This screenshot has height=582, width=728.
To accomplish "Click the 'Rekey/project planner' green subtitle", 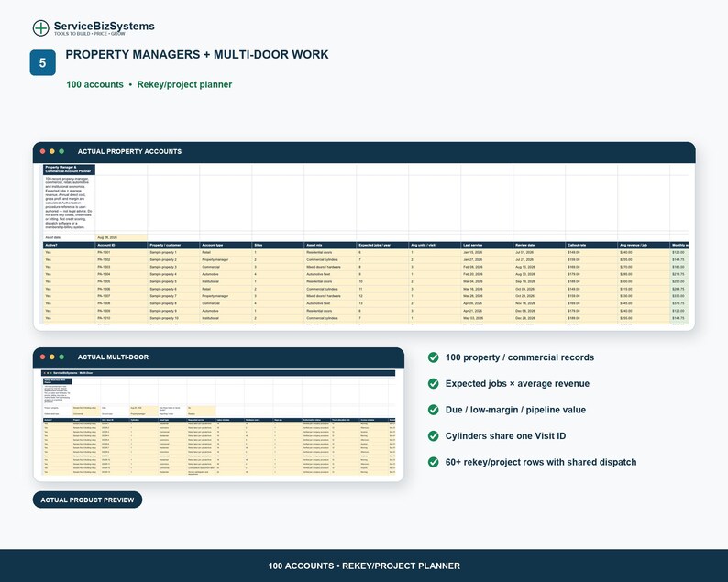I will click(x=184, y=84).
